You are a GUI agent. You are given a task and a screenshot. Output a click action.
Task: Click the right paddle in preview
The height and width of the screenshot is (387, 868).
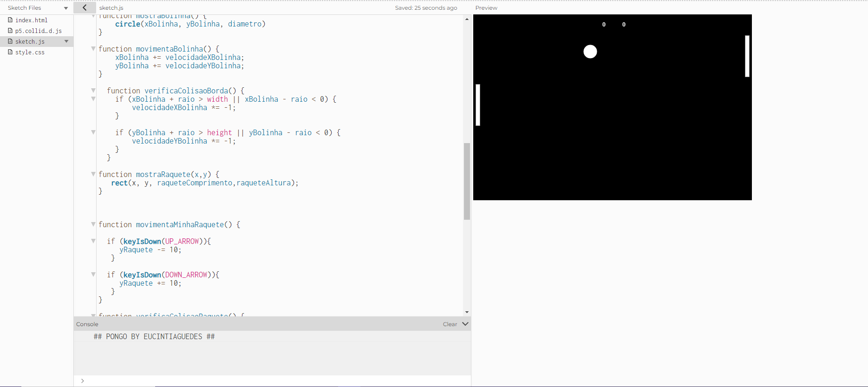[747, 56]
